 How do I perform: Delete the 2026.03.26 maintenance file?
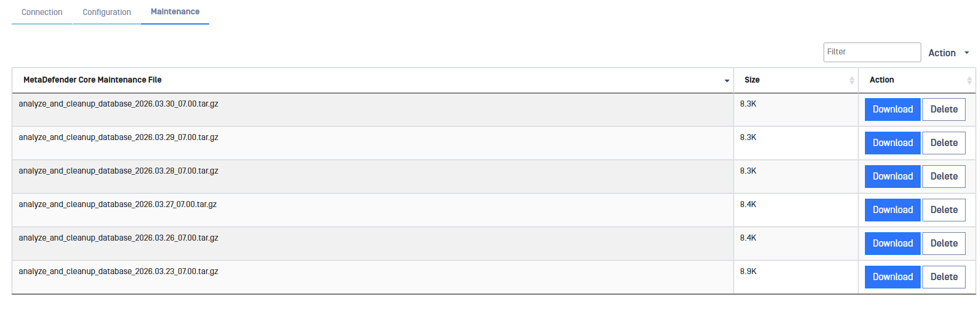click(943, 244)
